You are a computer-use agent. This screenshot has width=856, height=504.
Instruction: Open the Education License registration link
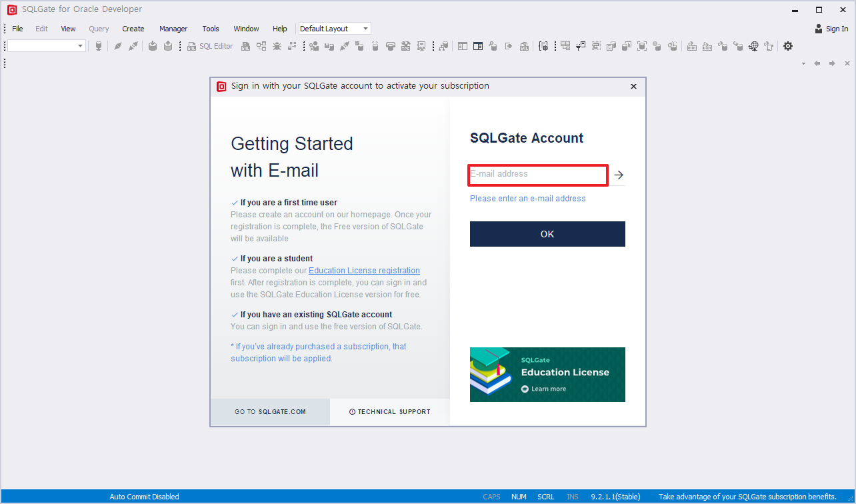click(x=364, y=271)
